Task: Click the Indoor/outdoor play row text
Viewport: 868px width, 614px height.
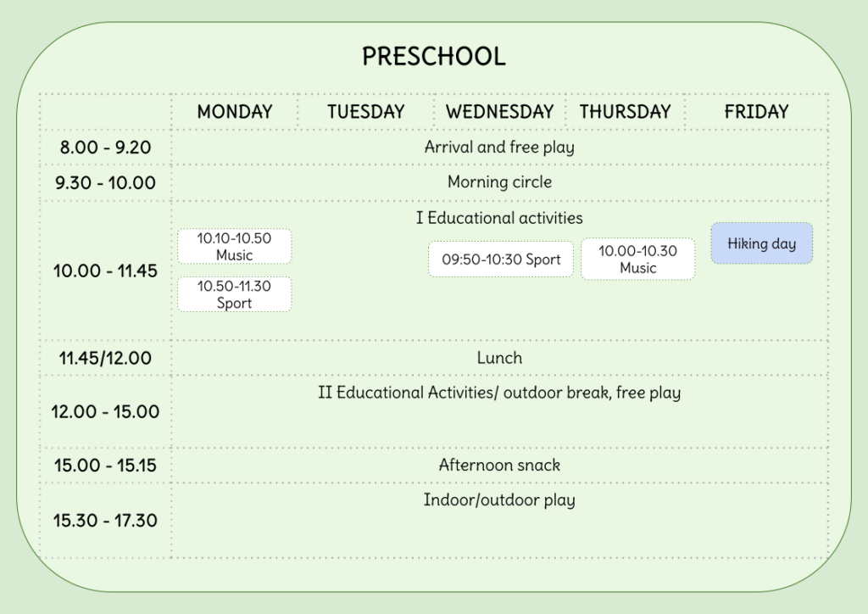Action: pyautogui.click(x=499, y=500)
